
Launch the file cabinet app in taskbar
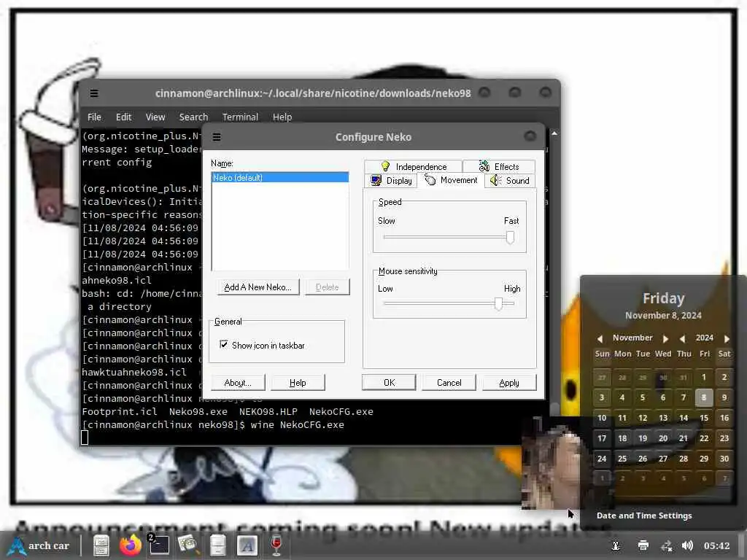click(101, 545)
